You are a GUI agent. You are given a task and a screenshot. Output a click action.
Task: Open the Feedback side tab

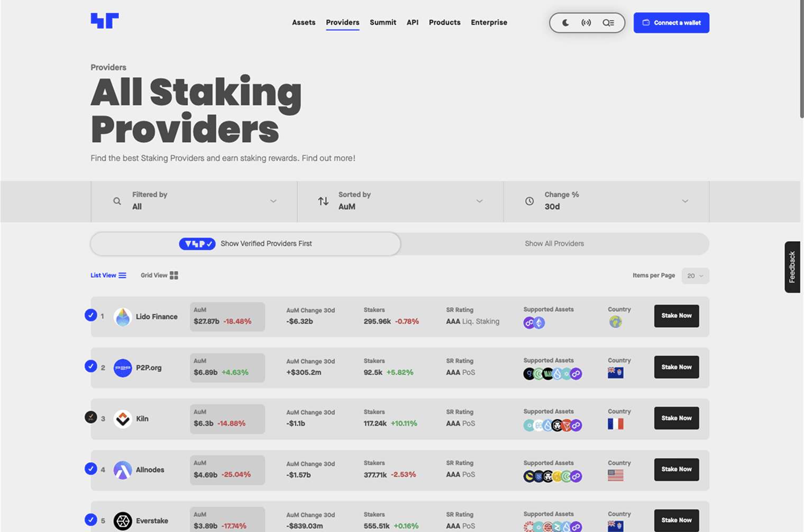[x=792, y=267]
